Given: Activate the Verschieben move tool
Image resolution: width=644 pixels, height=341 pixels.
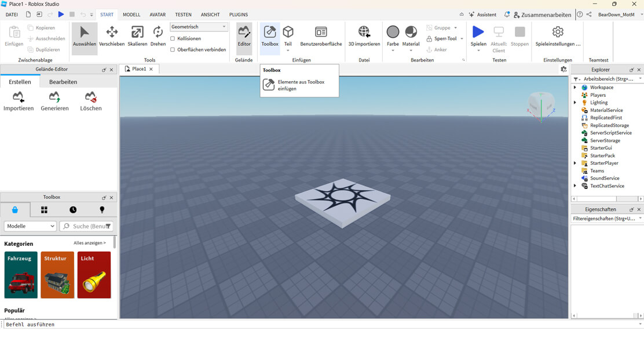Looking at the screenshot, I should click(x=112, y=37).
